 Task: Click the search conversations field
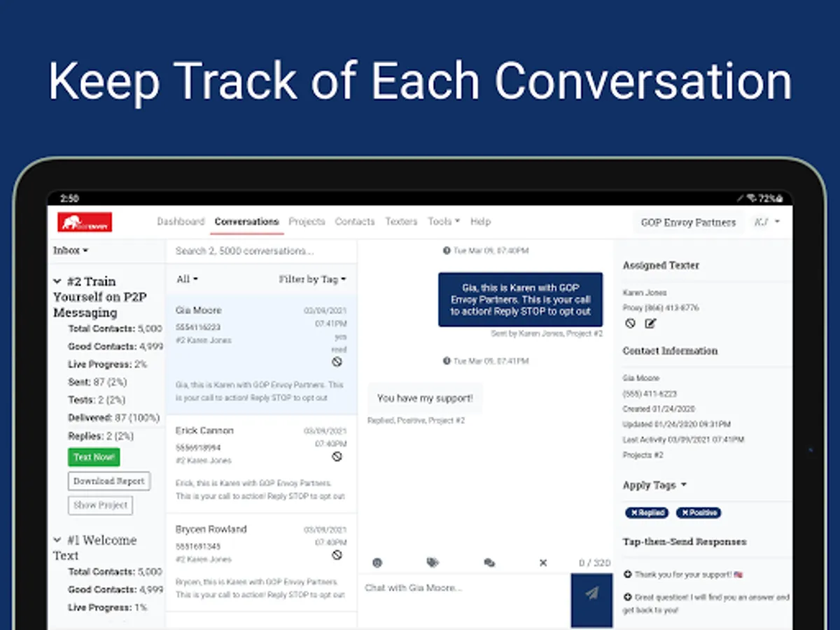coord(261,251)
